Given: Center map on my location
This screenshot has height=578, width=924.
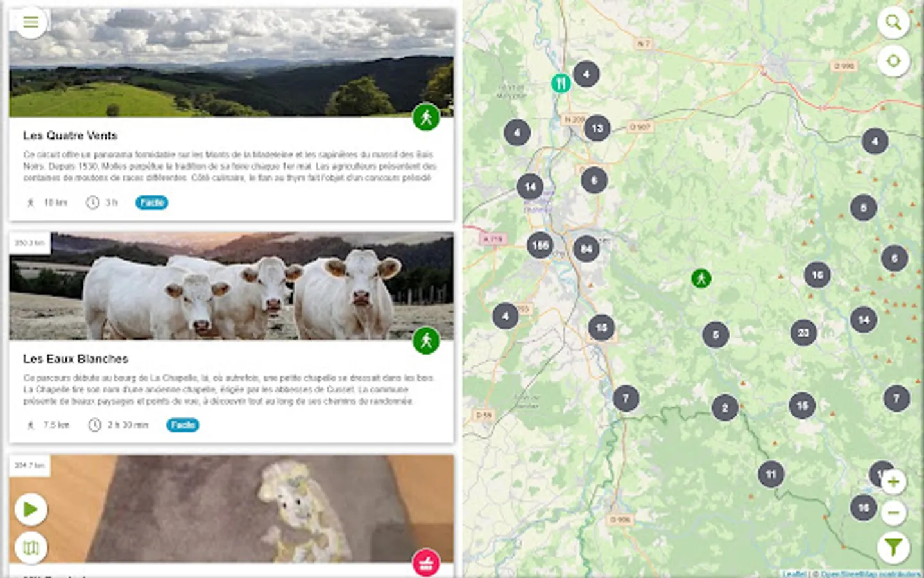Looking at the screenshot, I should click(x=893, y=61).
